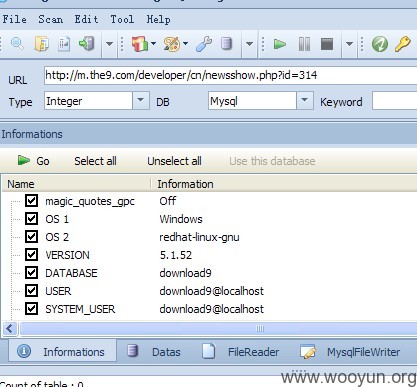
Task: Select the Off value for magic_quotes_gpc
Action: click(x=168, y=201)
